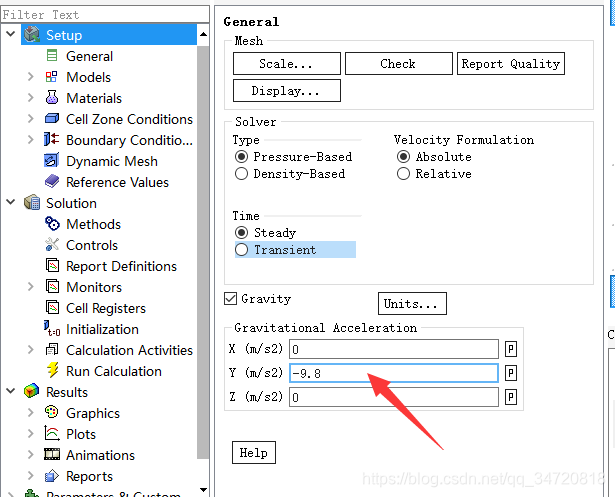Click the Models icon in tree
This screenshot has height=497, width=615.
(51, 77)
